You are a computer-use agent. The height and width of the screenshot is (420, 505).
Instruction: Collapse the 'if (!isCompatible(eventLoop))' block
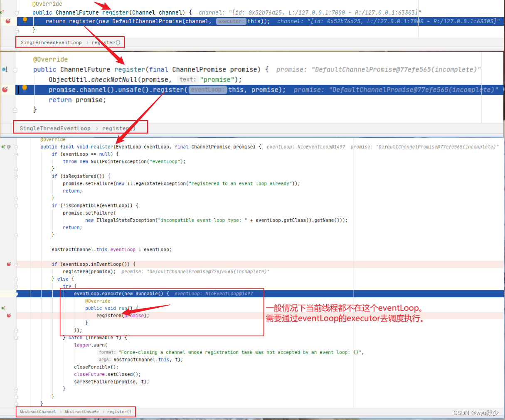16,205
